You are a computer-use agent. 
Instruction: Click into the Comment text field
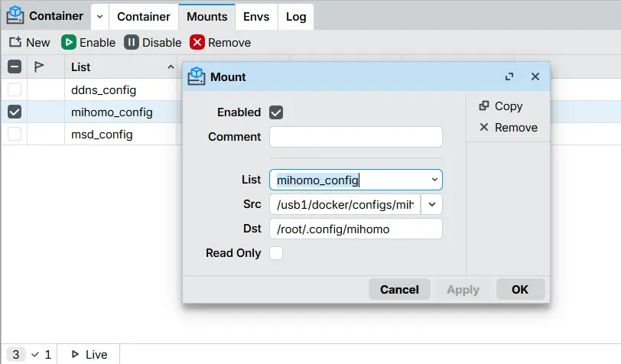click(x=356, y=137)
